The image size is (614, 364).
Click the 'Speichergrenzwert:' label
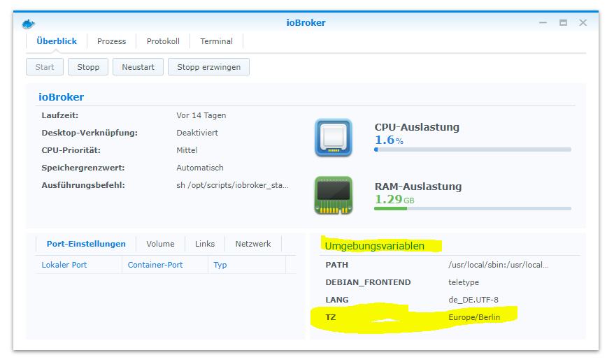(x=83, y=168)
